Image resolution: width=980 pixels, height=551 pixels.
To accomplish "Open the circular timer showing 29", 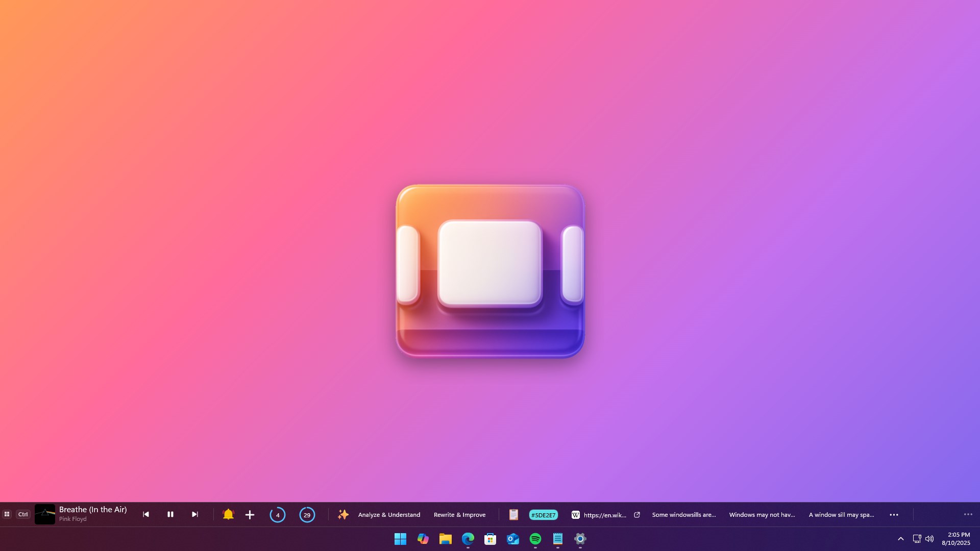I will (307, 515).
